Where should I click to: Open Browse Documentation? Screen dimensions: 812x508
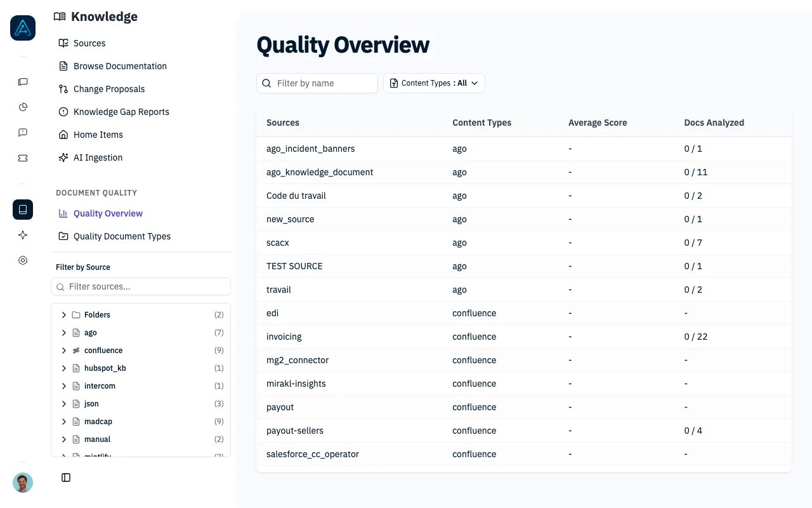click(141, 66)
